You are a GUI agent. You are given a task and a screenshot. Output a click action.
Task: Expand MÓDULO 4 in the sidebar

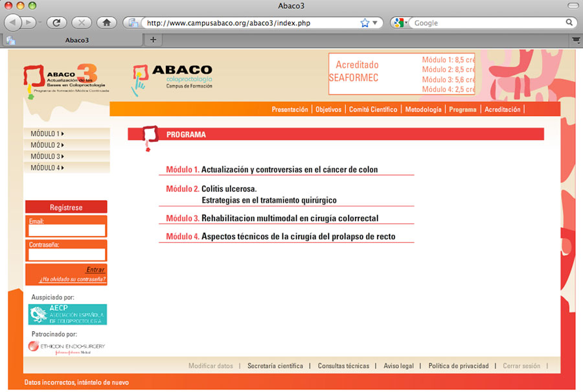[x=67, y=168]
